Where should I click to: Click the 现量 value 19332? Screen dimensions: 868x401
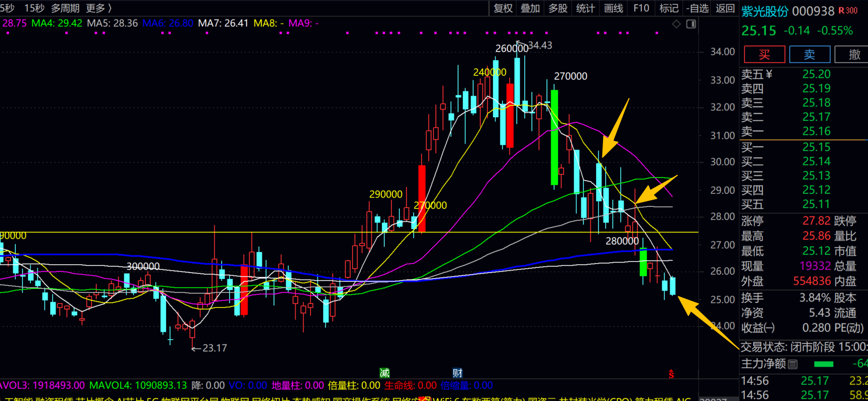(815, 266)
